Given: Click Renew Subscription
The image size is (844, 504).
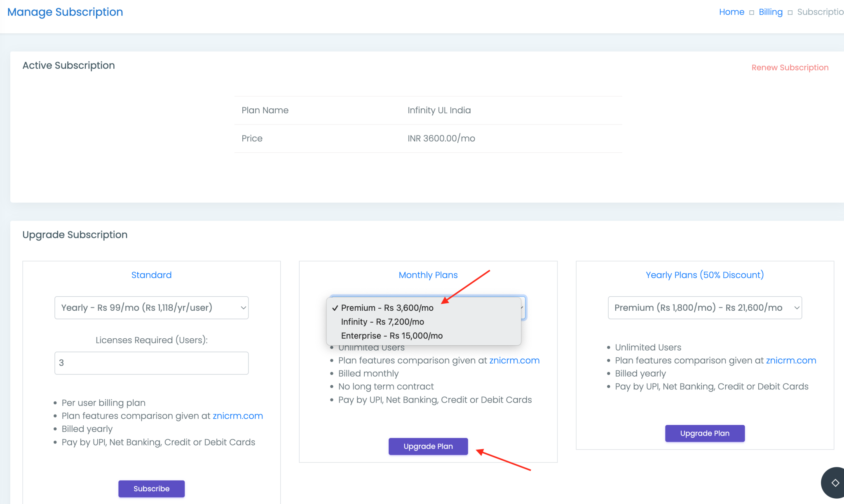Looking at the screenshot, I should point(790,67).
